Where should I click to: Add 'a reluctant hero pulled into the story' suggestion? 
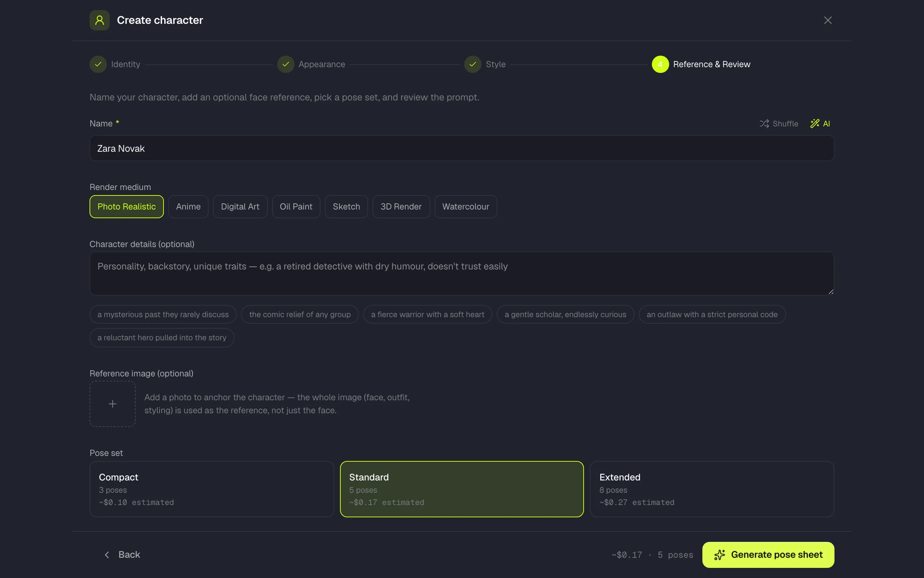(x=162, y=338)
